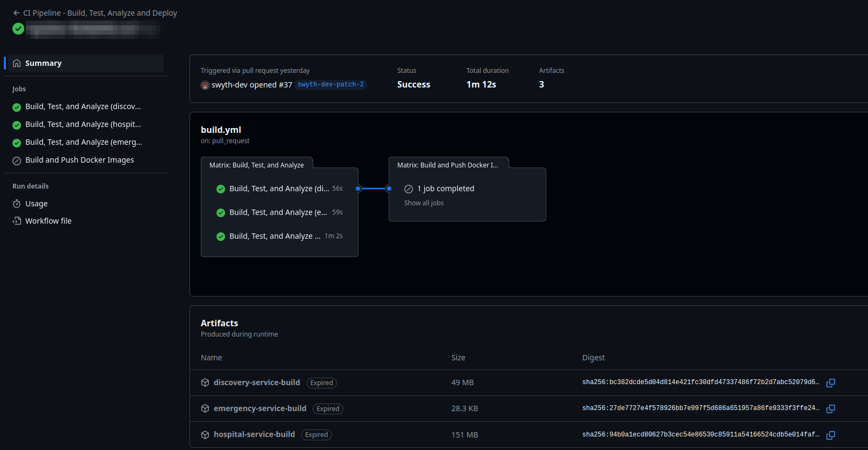Click the 151 MB size cell
868x450 pixels.
[465, 435]
